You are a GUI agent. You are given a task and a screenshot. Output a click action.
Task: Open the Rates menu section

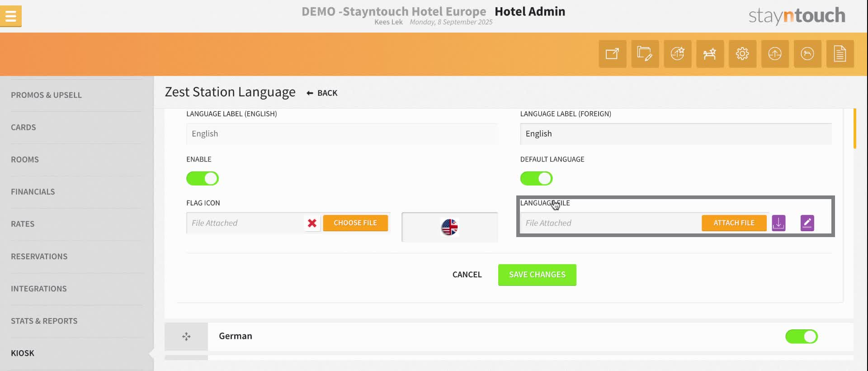(x=23, y=224)
